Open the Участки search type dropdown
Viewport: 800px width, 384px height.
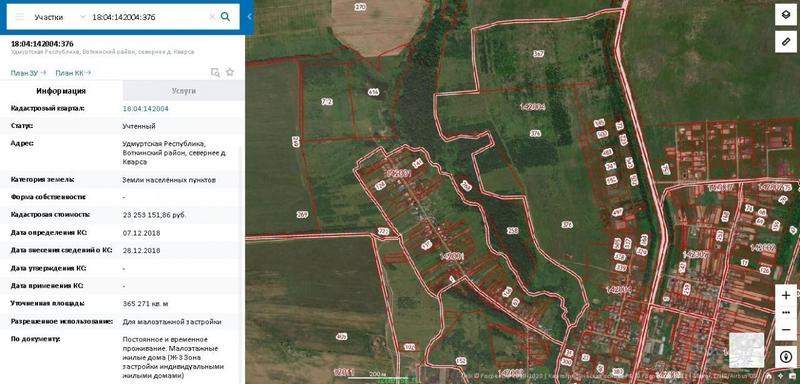pos(59,17)
